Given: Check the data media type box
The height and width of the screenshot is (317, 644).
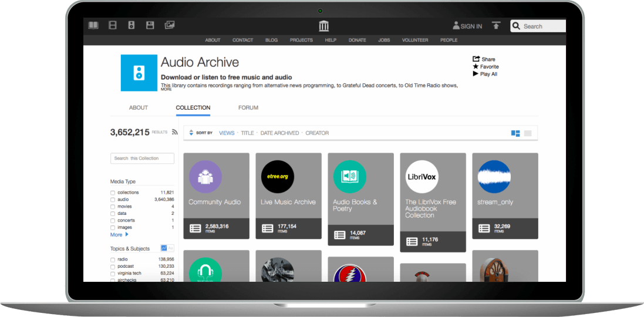Looking at the screenshot, I should [x=113, y=214].
